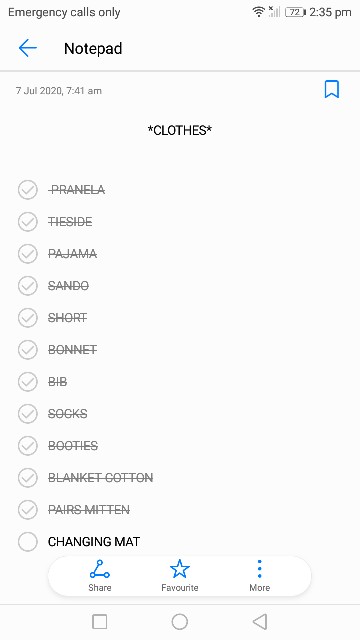
Task: Check the CHANGING MAT item
Action: click(x=28, y=542)
